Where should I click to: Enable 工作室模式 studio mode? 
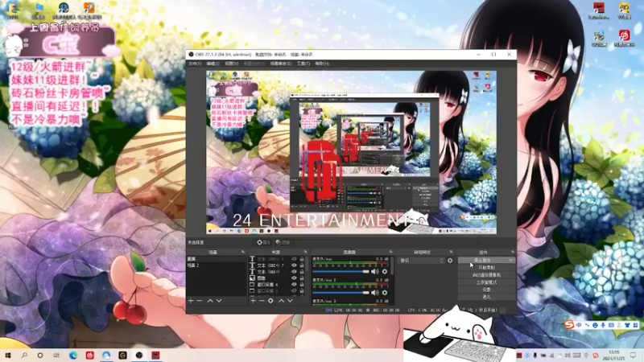[x=486, y=282]
